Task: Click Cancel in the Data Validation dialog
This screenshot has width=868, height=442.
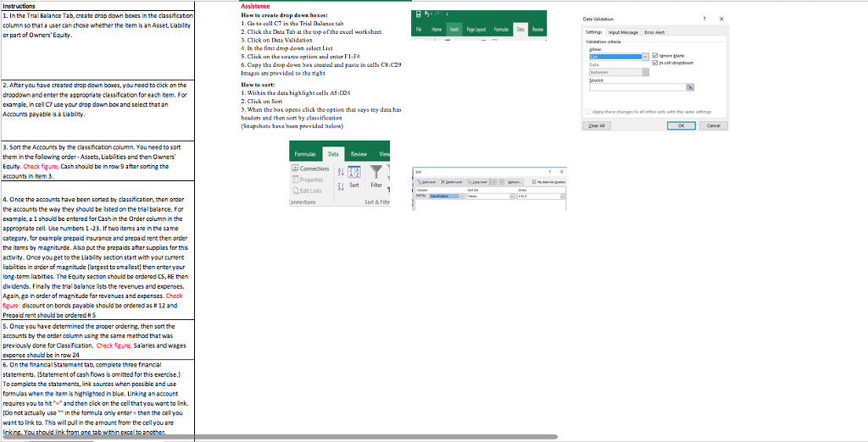Action: (714, 125)
